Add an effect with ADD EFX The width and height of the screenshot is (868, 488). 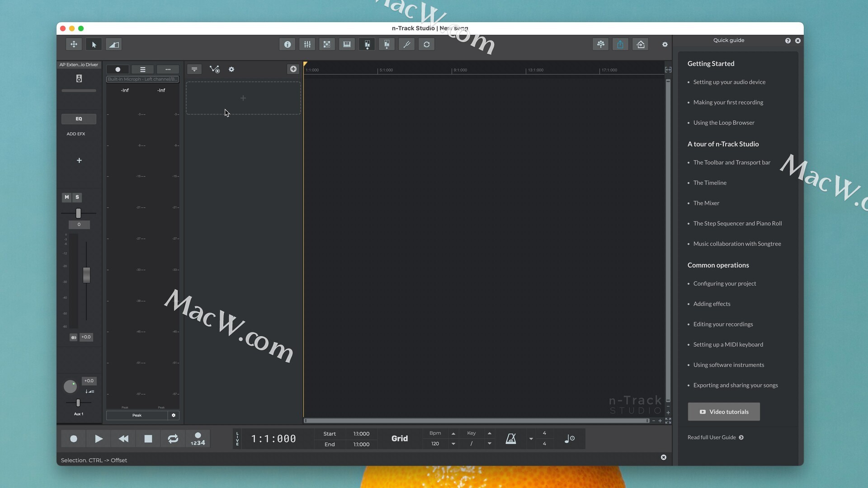76,134
